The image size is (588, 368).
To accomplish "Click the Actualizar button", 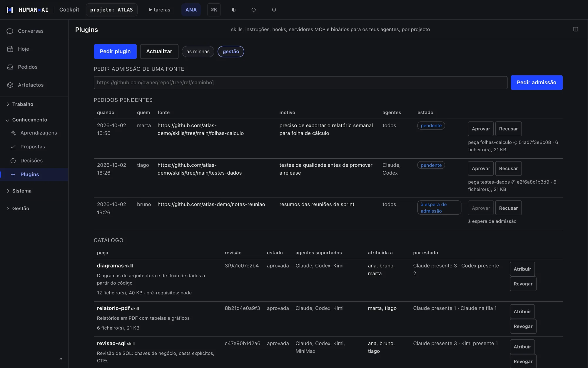I will [159, 52].
